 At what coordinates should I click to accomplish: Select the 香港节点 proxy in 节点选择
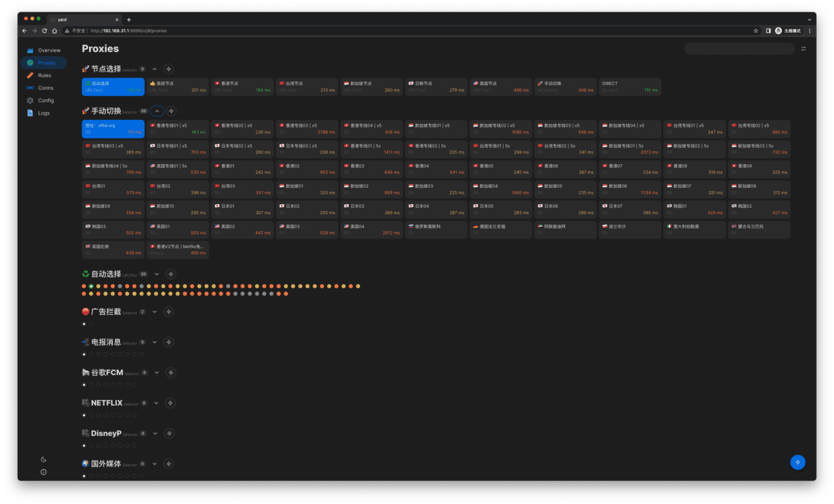pos(242,87)
